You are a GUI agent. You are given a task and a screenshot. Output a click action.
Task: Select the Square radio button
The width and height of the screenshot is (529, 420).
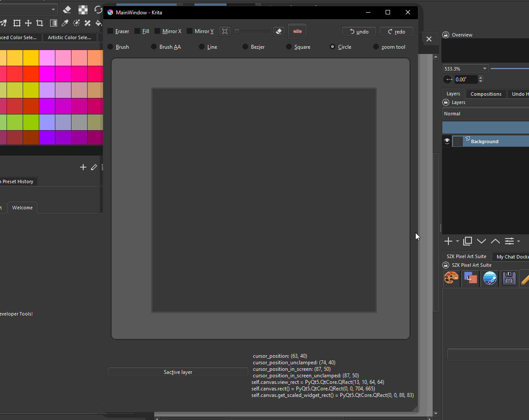click(x=298, y=47)
